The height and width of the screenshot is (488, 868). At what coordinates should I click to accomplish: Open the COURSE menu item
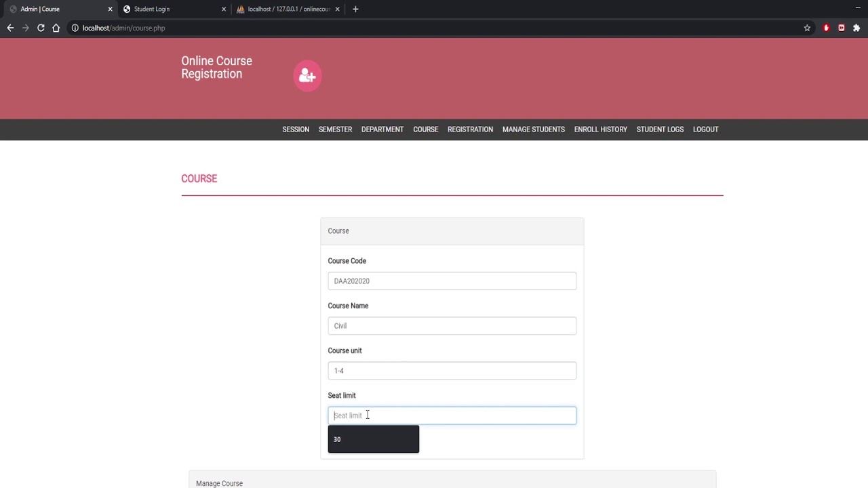(426, 129)
